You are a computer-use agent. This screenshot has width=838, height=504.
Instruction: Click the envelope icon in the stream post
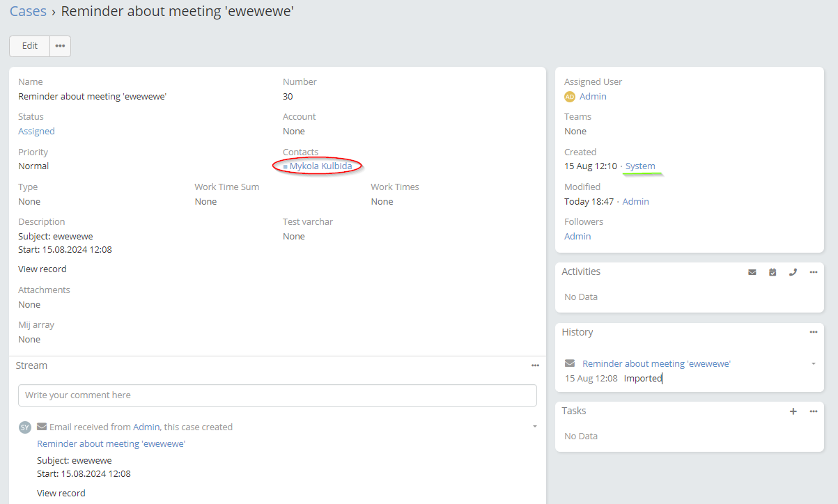click(x=42, y=427)
